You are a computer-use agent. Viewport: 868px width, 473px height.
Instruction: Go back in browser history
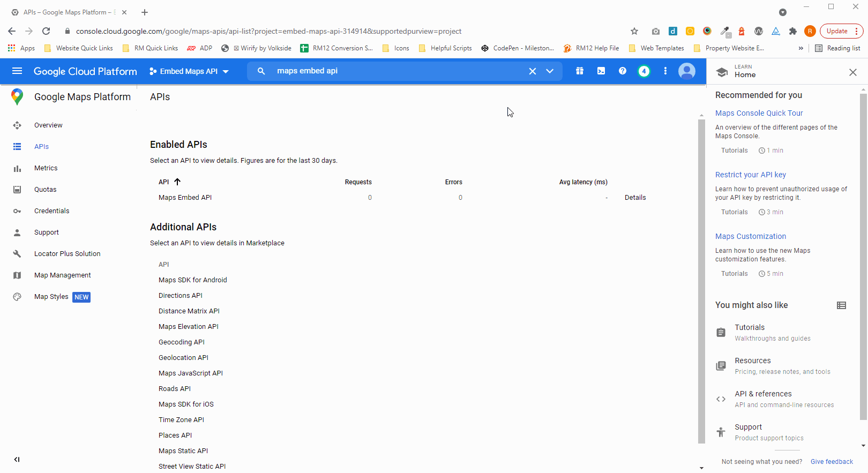point(12,31)
